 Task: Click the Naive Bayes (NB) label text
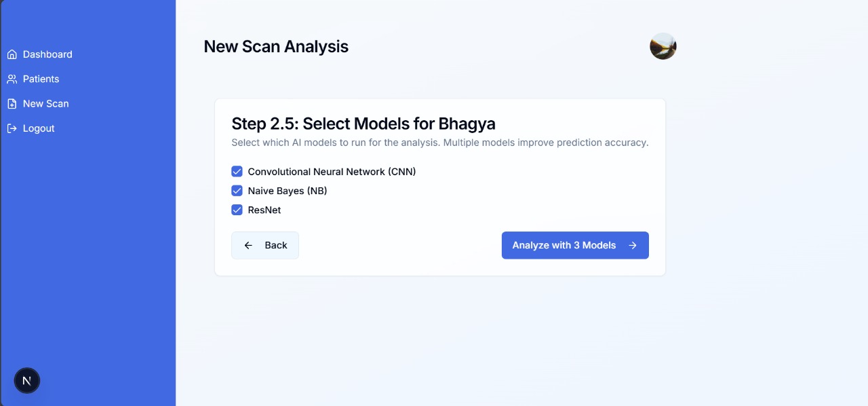(287, 191)
